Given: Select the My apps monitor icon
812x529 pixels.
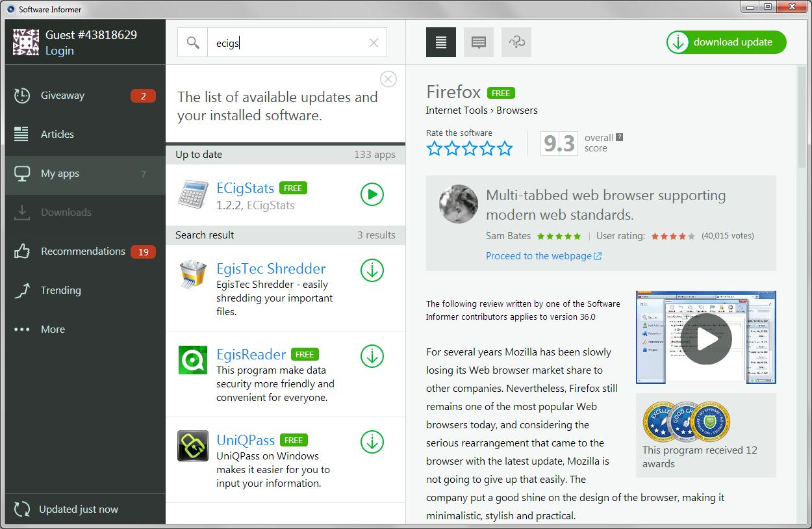Looking at the screenshot, I should pyautogui.click(x=21, y=173).
